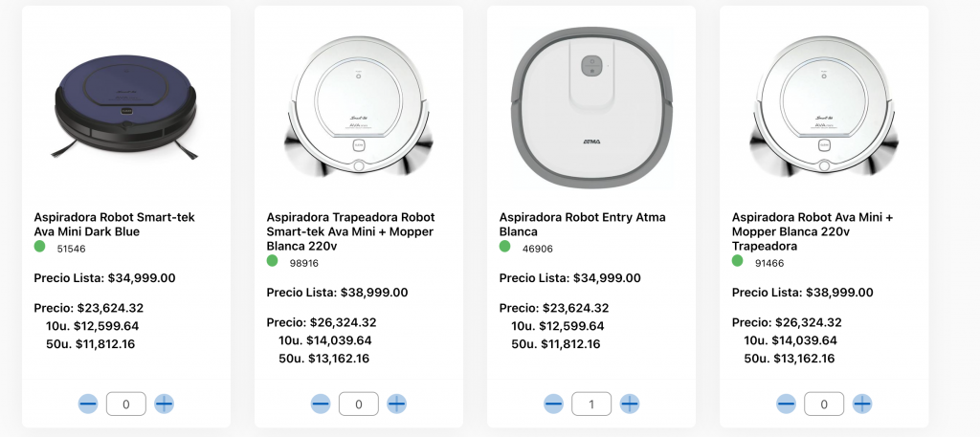Click green availability dot beside 46906
Image resolution: width=980 pixels, height=437 pixels.
point(505,247)
